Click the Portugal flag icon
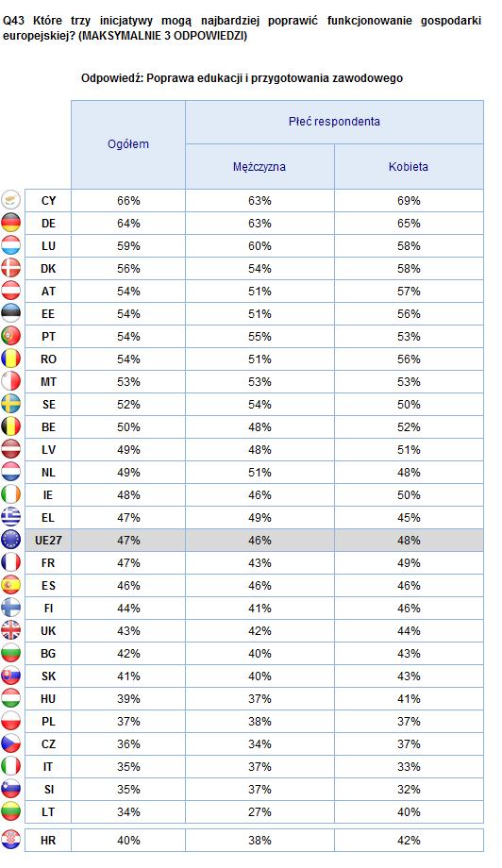Viewport: 502px width, 868px height. click(10, 336)
